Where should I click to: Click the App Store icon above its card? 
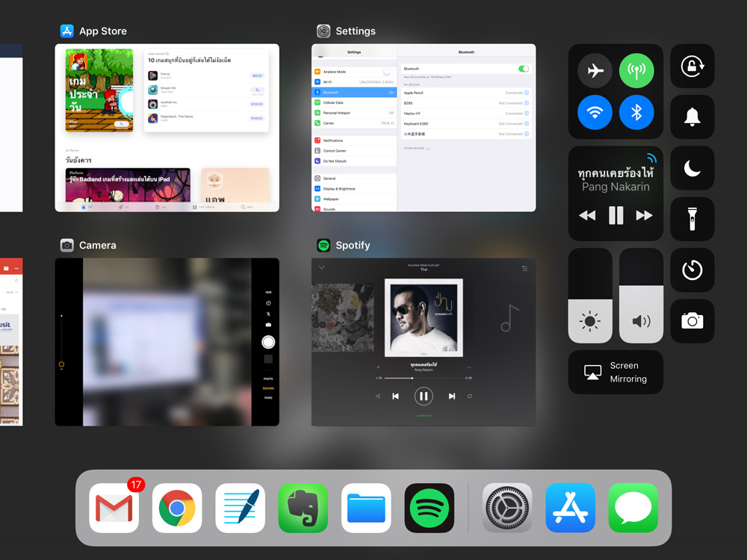coord(66,31)
